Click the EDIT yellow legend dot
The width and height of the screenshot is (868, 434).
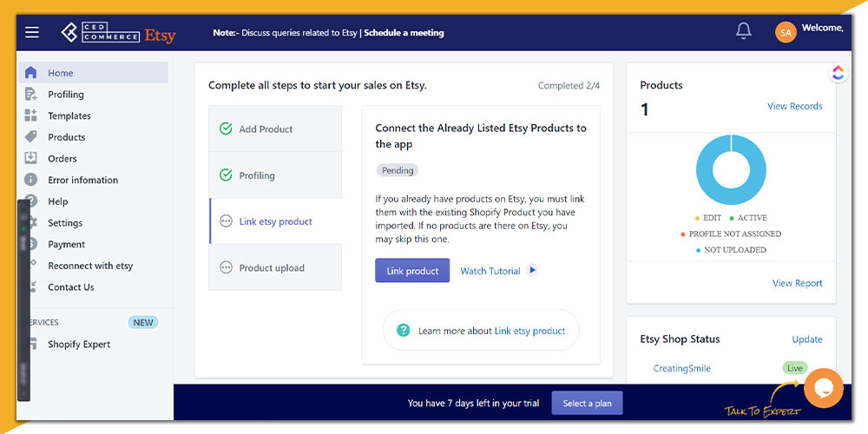coord(698,218)
